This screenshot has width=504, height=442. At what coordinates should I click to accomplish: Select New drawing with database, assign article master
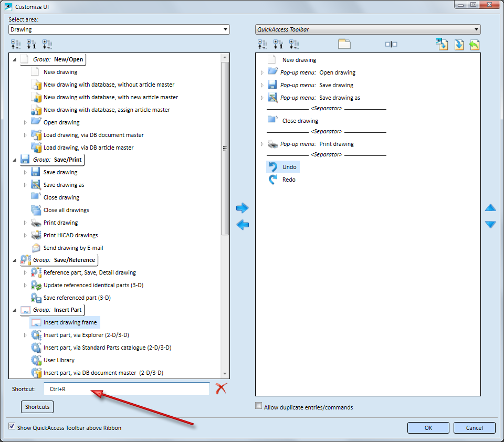click(107, 110)
